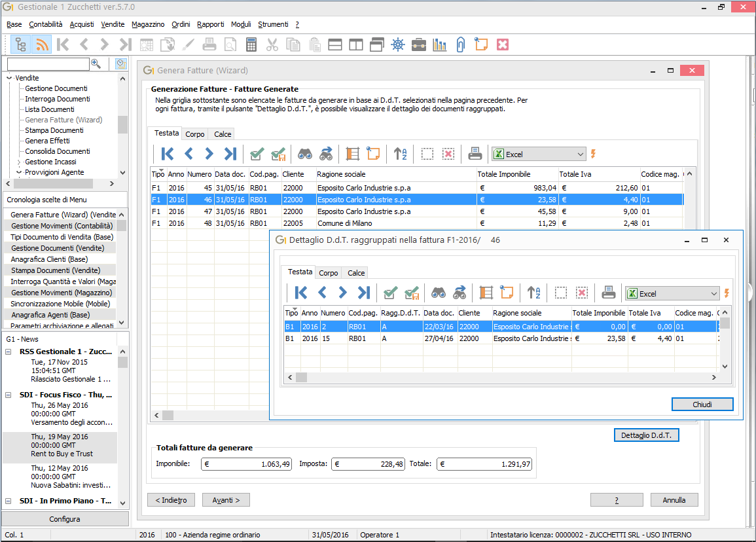
Task: Click the menu search input field
Action: (x=48, y=63)
